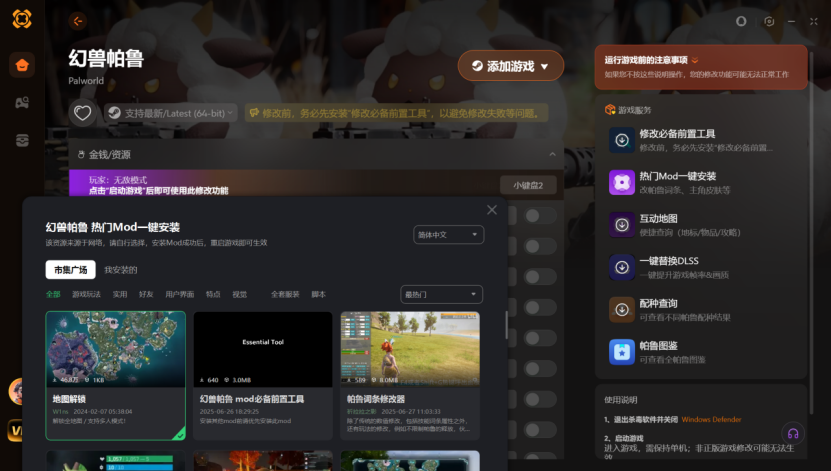This screenshot has width=831, height=471.
Task: Filter mods by 脚本
Action: (319, 294)
